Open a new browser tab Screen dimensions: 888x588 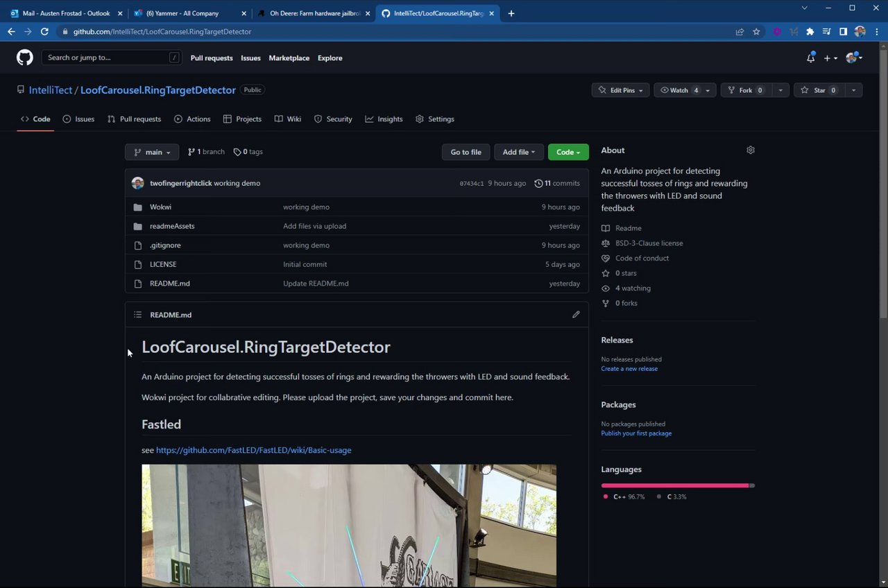tap(511, 13)
